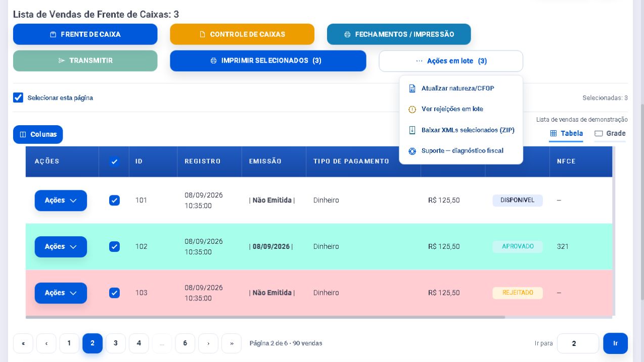Click the Imprimir Selecionados button
644x362 pixels.
[x=268, y=61]
